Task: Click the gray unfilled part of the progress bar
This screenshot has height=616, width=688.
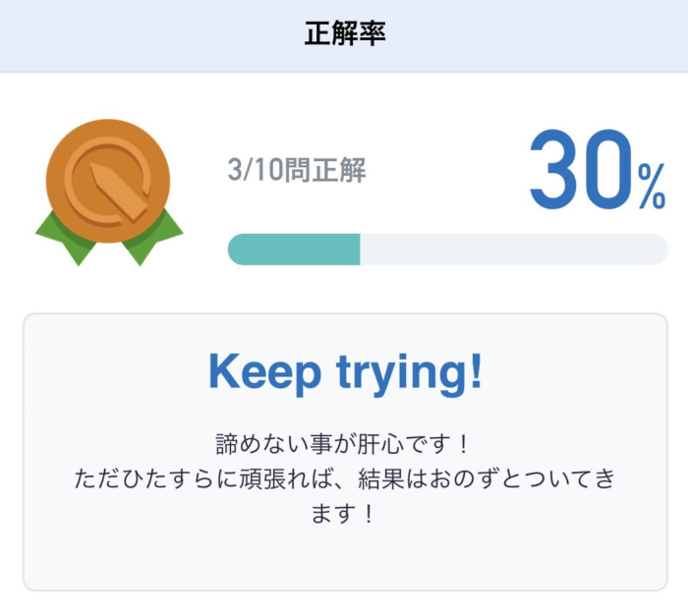Action: click(x=513, y=250)
